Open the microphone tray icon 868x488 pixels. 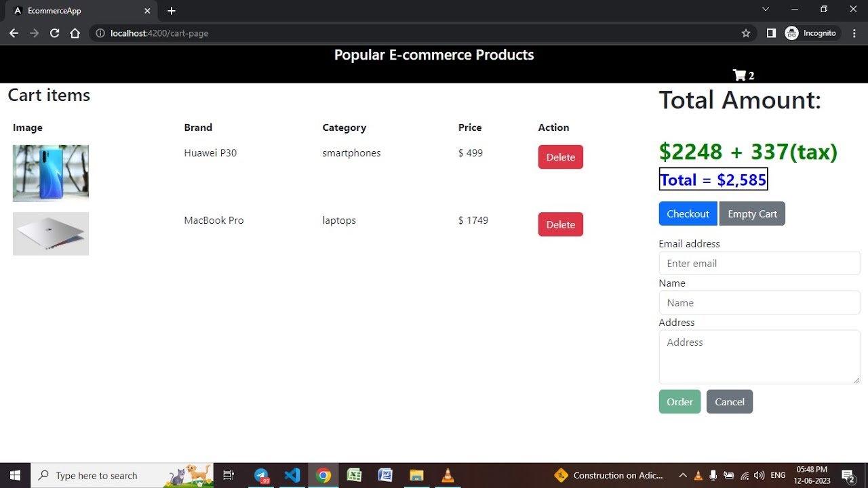coord(713,475)
